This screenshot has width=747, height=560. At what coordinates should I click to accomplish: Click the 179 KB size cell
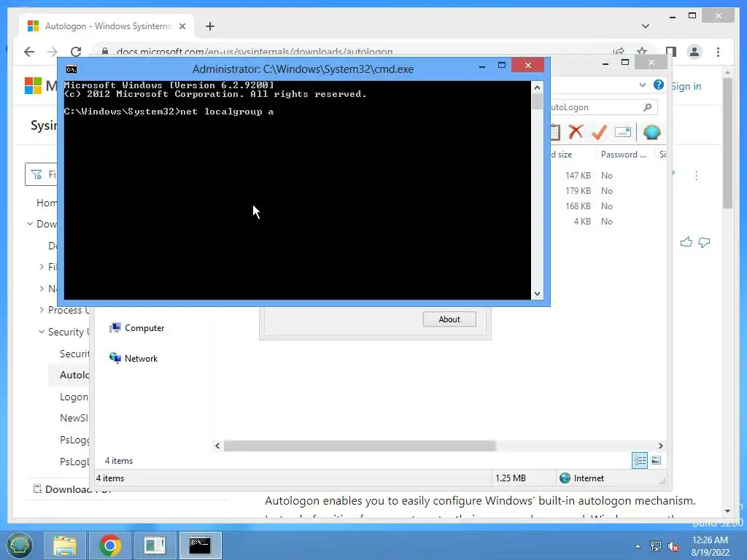point(578,191)
